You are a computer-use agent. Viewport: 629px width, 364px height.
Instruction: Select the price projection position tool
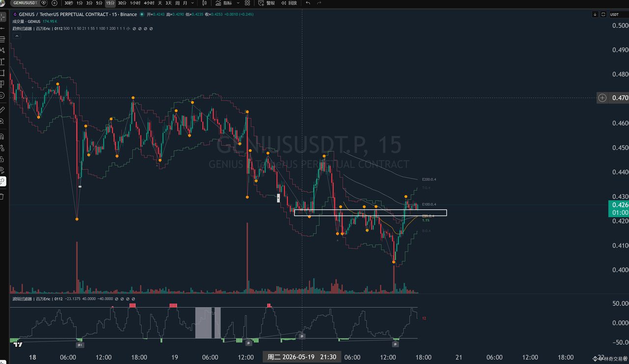2,84
